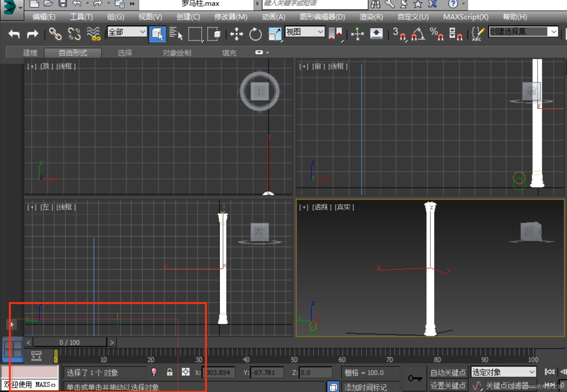Select the Bind to Space Warp tool
567x392 pixels.
94,34
